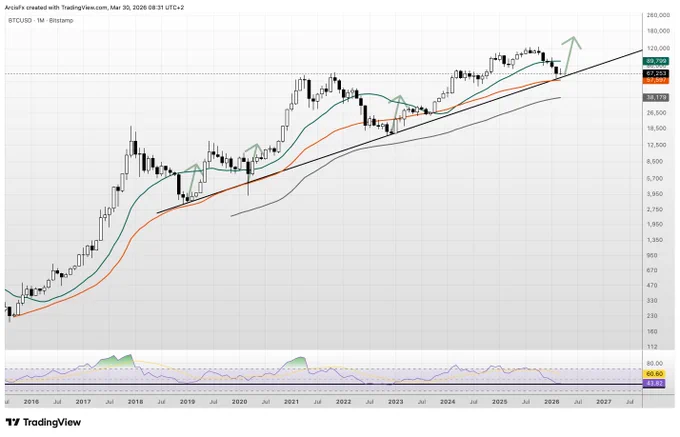Image resolution: width=680 pixels, height=437 pixels.
Task: Click the 260,000 price axis tick
Action: pyautogui.click(x=658, y=15)
